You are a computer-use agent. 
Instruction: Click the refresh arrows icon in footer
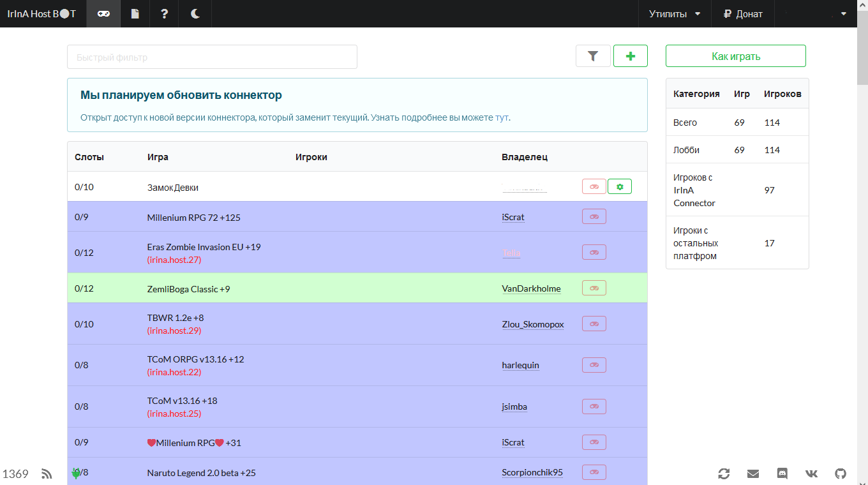(724, 474)
